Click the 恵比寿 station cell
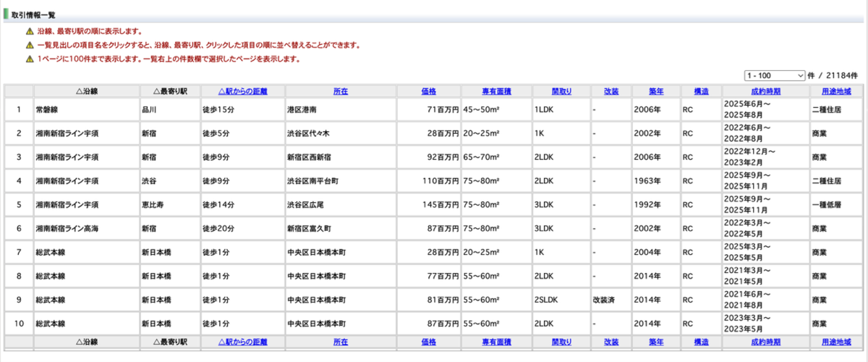868x362 pixels. pos(170,205)
